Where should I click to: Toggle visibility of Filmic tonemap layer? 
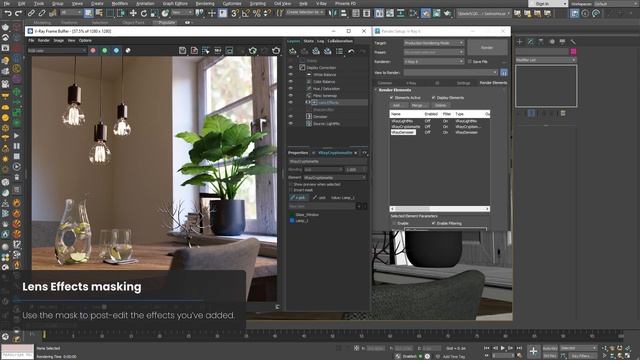click(291, 96)
